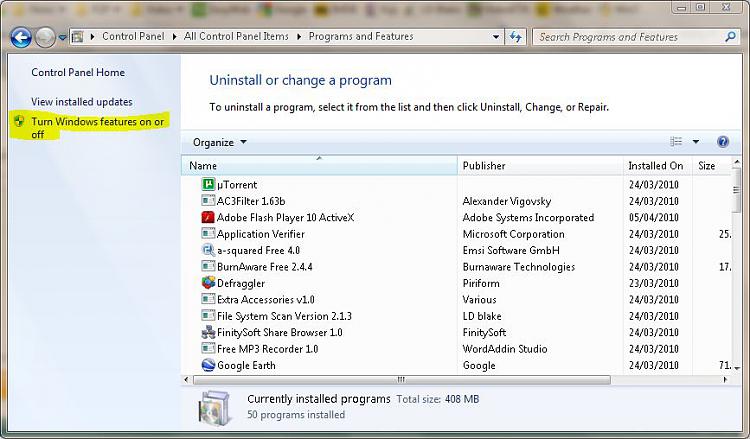Screen dimensions: 750x439
Task: Click the Forward navigation arrow
Action: point(46,37)
